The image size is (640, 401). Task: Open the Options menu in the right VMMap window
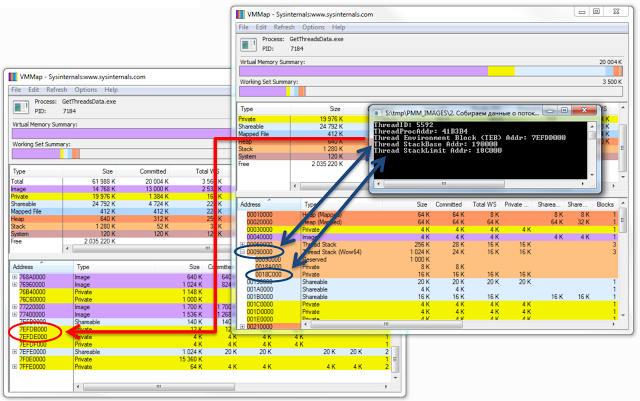[x=313, y=27]
